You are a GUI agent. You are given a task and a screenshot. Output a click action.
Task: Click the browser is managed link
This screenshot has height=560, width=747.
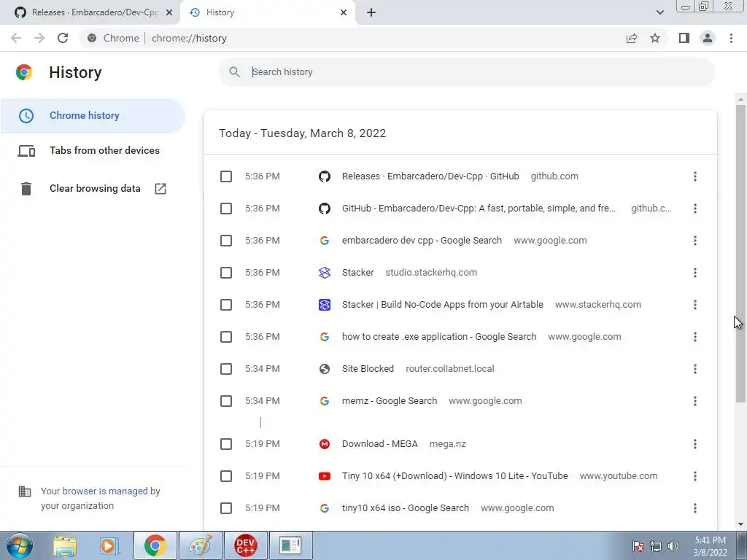click(x=105, y=491)
